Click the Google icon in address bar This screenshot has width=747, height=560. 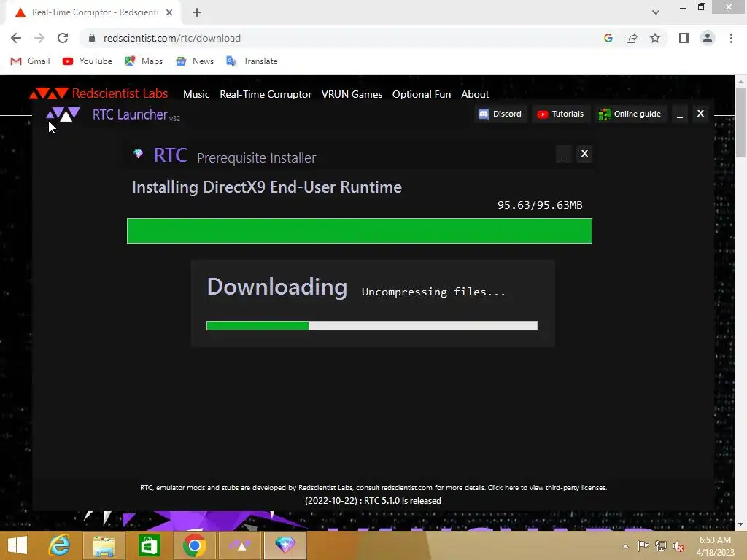[x=608, y=38]
